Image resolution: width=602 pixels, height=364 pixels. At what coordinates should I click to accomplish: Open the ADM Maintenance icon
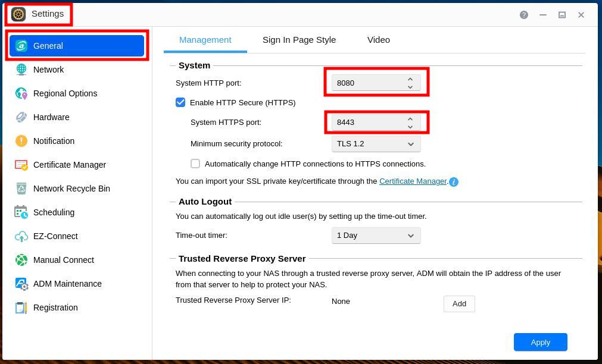(21, 284)
